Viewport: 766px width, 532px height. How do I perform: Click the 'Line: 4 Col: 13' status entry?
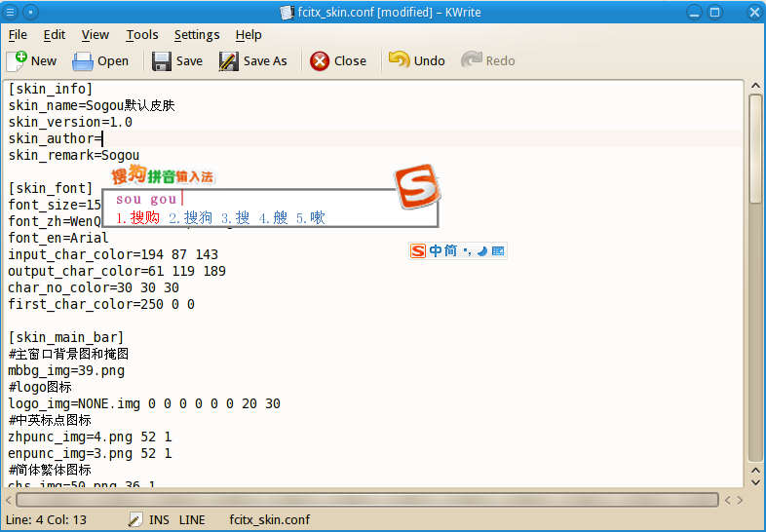pyautogui.click(x=47, y=519)
